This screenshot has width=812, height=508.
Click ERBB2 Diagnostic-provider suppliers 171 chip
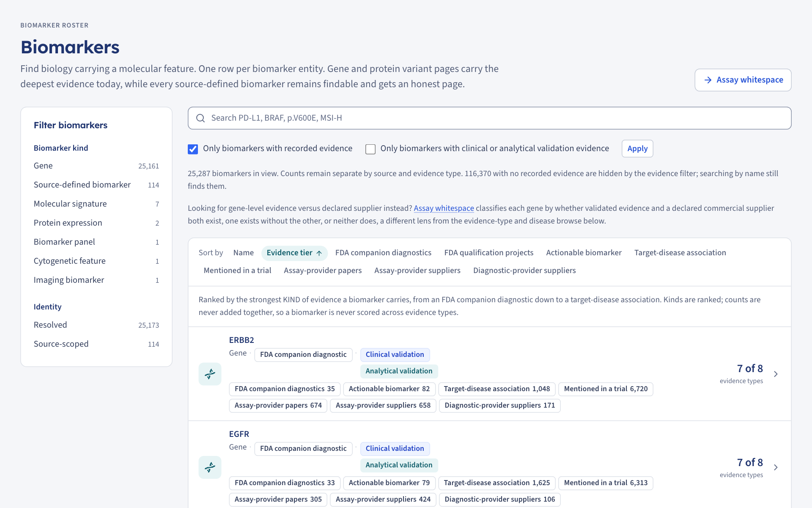tap(500, 406)
